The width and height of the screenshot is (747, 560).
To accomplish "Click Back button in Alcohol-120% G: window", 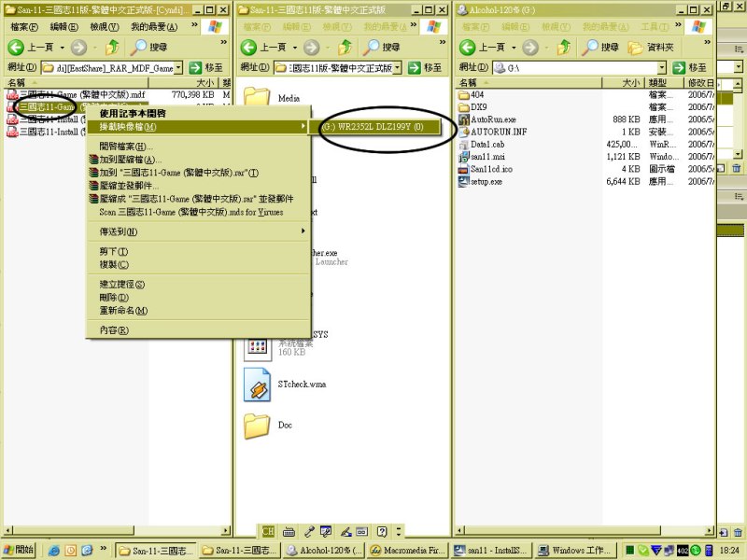I will [481, 48].
